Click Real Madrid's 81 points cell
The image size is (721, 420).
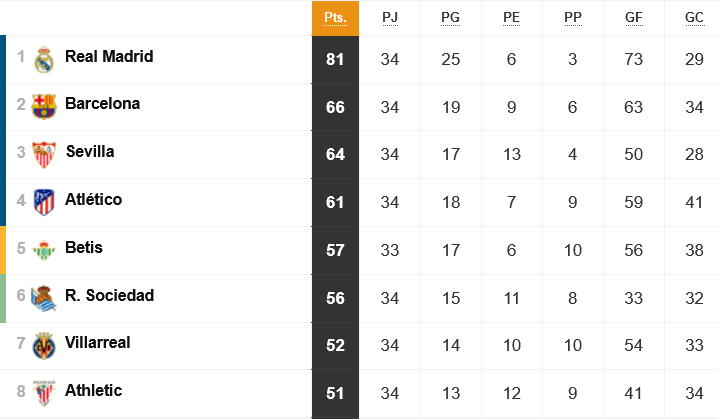335,59
